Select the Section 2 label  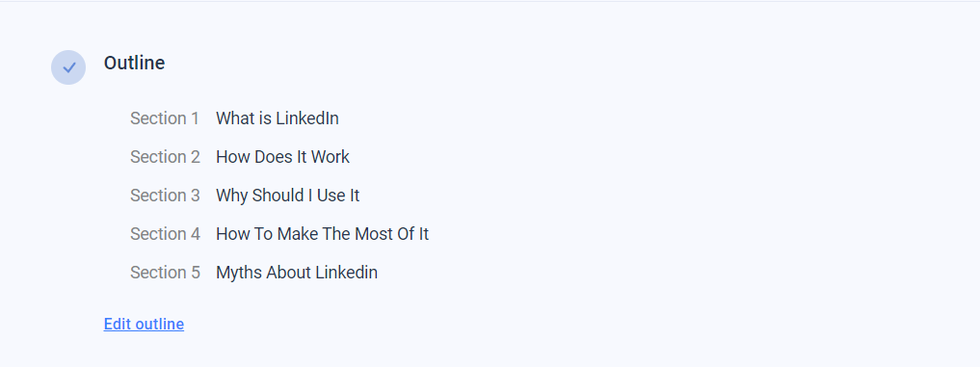165,157
